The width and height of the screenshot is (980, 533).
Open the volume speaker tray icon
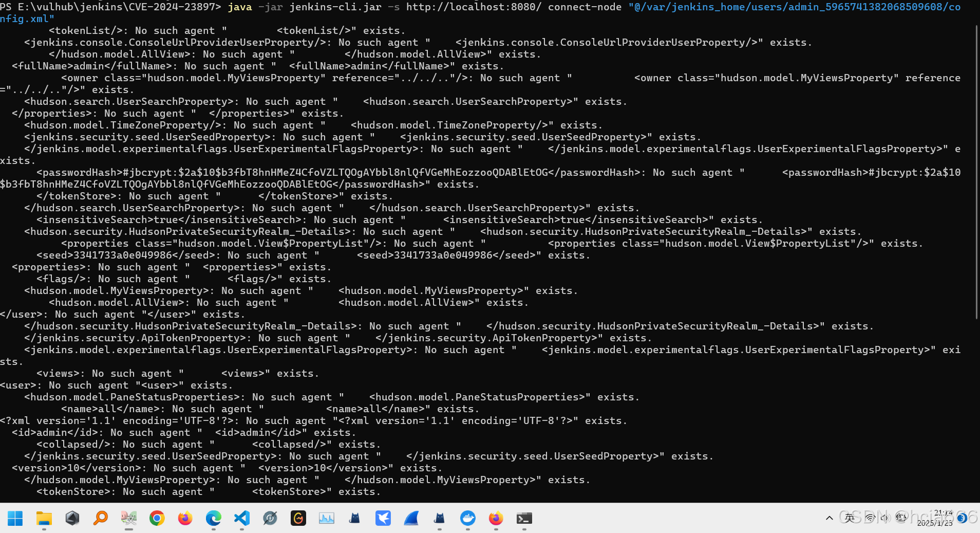tap(885, 518)
